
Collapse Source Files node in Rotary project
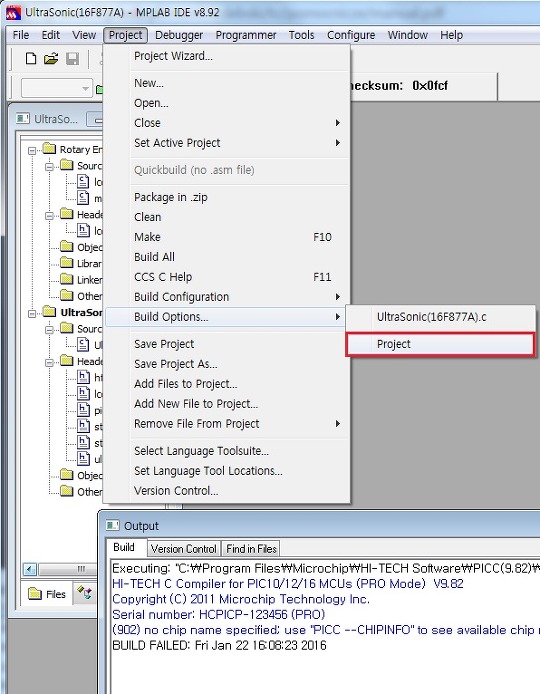click(x=49, y=167)
